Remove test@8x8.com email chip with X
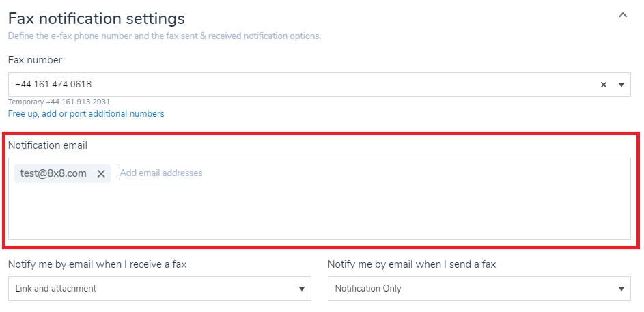 click(x=101, y=173)
